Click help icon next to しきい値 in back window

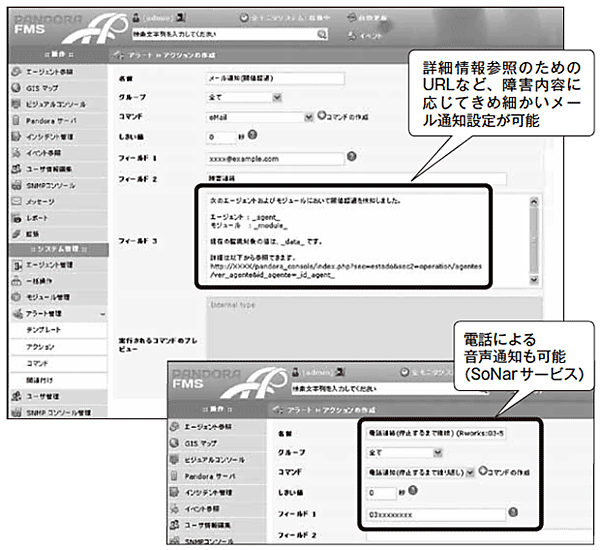[x=253, y=135]
